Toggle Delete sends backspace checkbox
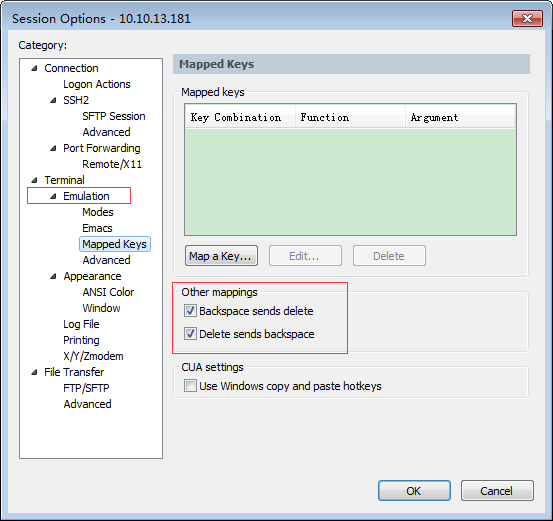 (190, 334)
